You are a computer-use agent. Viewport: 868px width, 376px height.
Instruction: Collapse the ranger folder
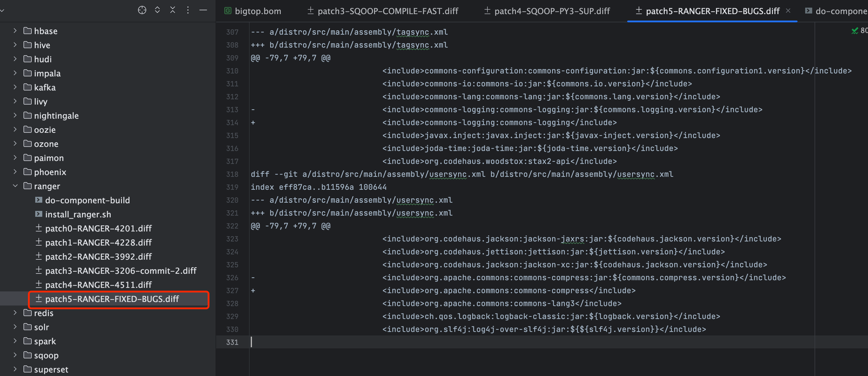coord(15,186)
